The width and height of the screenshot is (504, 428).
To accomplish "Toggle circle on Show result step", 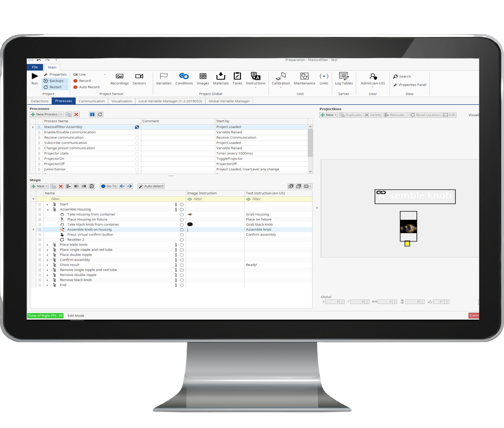I will coord(182,265).
